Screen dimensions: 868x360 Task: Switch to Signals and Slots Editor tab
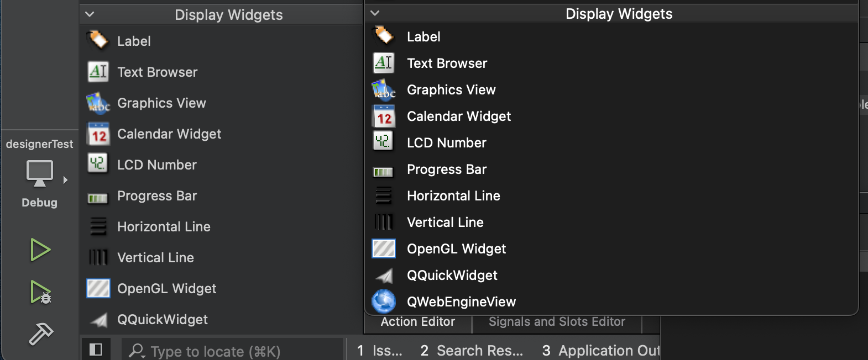(557, 321)
